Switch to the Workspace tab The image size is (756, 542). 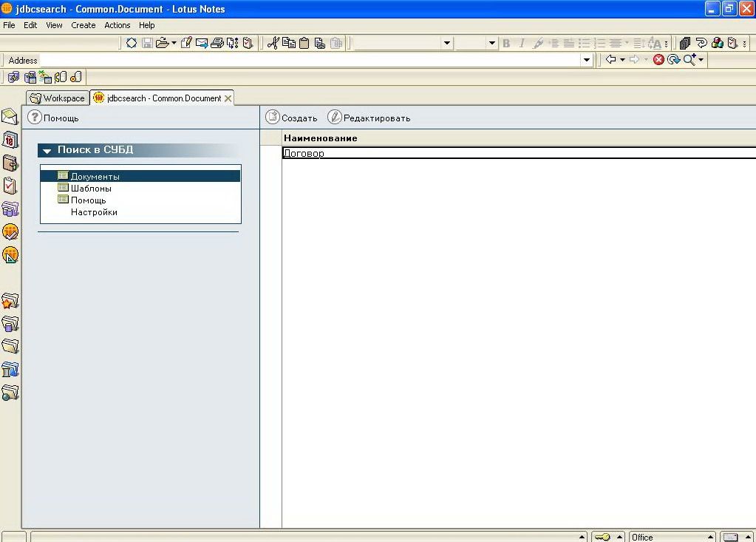58,98
